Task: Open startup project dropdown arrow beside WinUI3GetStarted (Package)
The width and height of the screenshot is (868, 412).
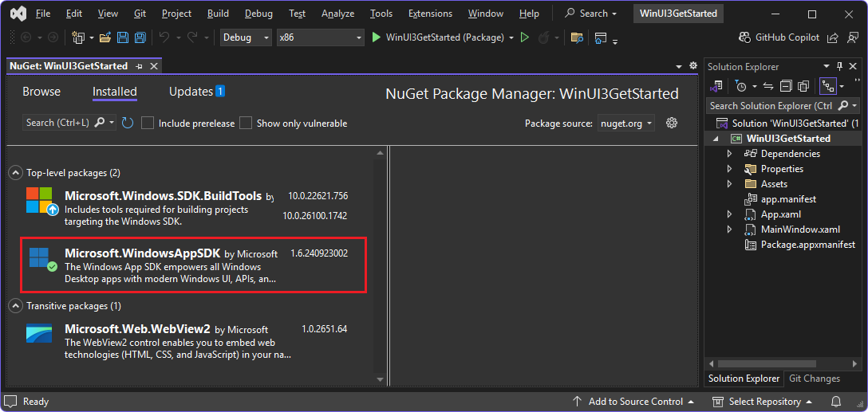Action: 511,37
